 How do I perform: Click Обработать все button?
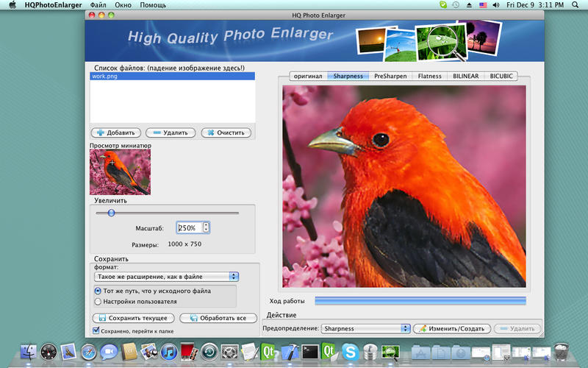(x=218, y=318)
